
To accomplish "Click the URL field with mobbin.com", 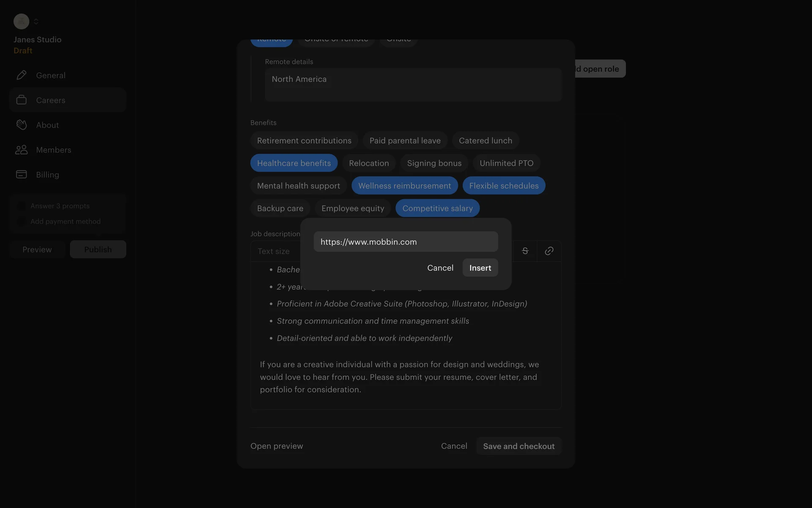I will (405, 242).
